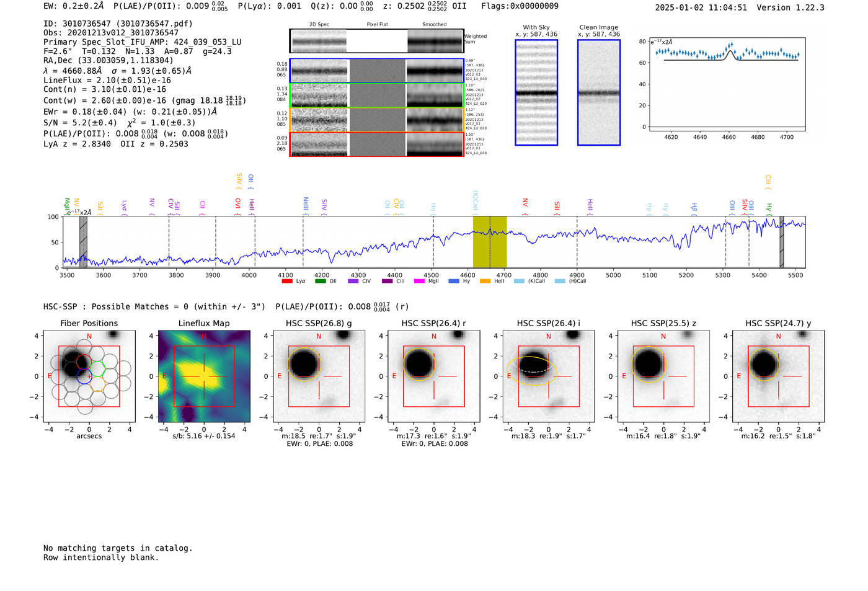
Task: Click the Primary Spec_Slot_IFU_AMP text line
Action: tap(143, 42)
